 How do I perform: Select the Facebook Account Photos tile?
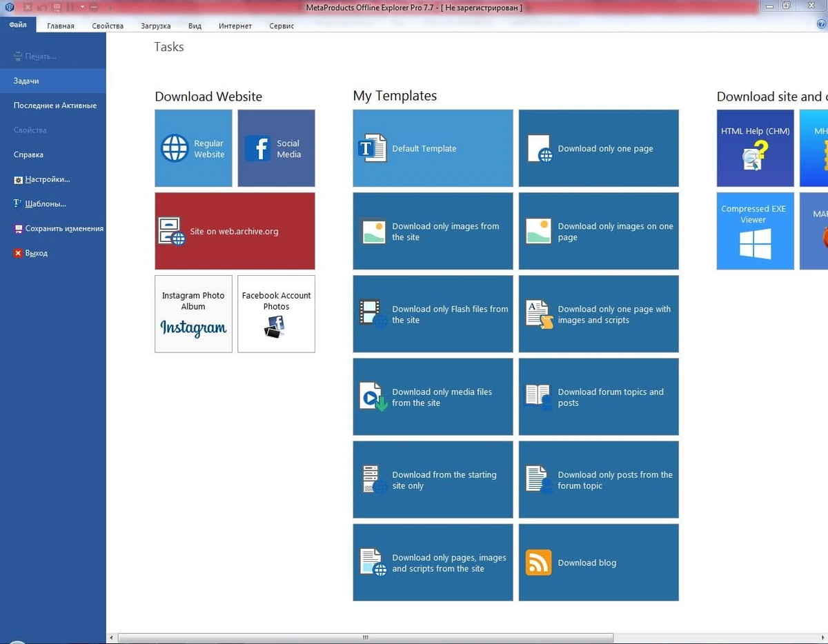coord(276,314)
